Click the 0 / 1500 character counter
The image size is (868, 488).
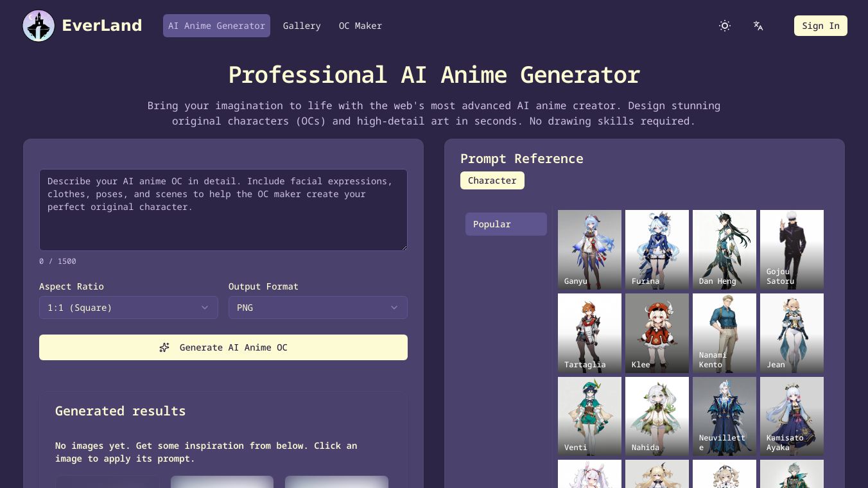click(x=58, y=261)
